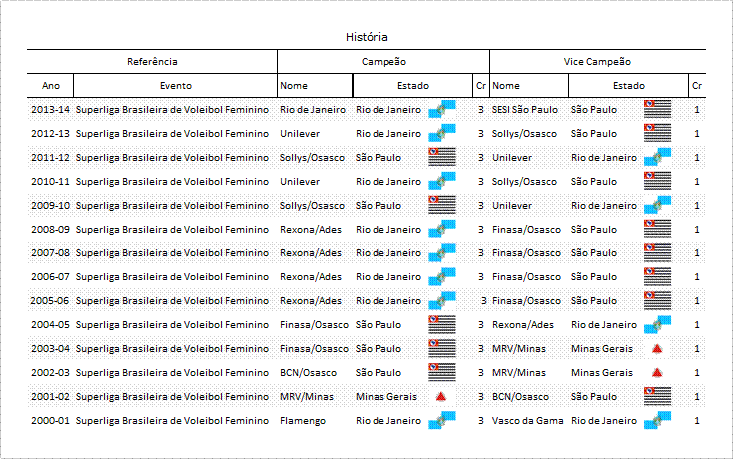Viewport: 734px width, 459px height.
Task: Click the Evento column header
Action: coord(176,86)
